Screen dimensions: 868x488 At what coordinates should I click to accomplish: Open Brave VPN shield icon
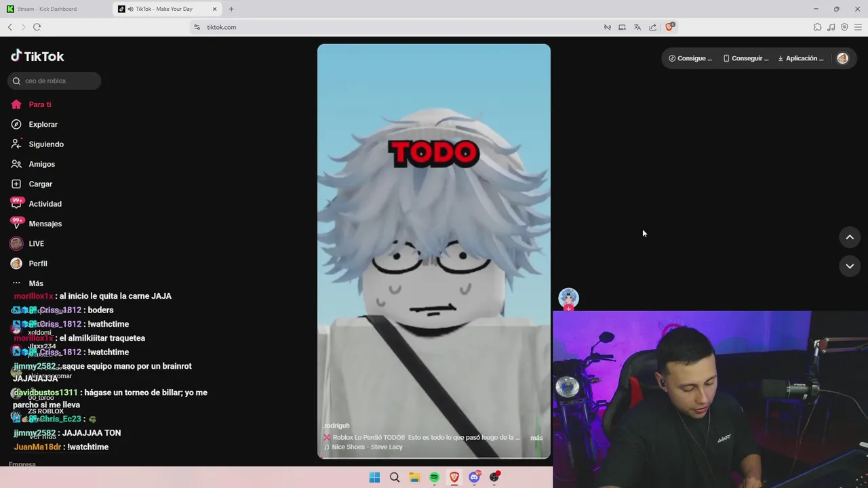(x=844, y=27)
